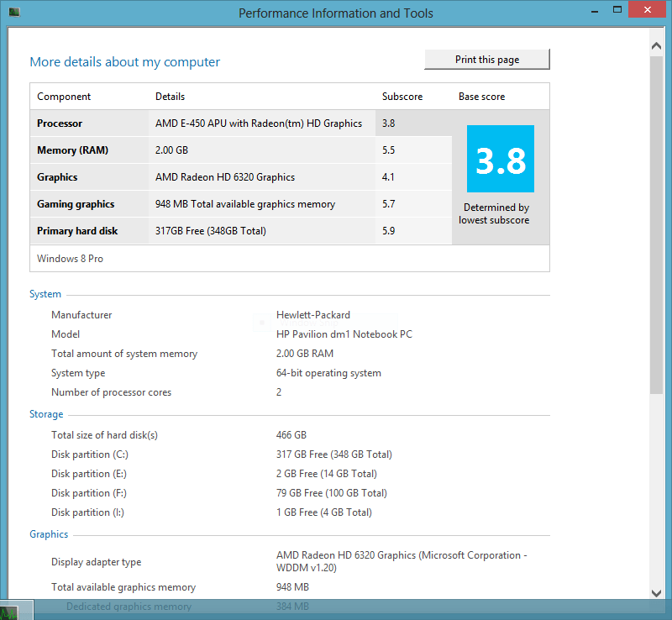Click the System section heading
This screenshot has height=620, width=672.
point(45,294)
